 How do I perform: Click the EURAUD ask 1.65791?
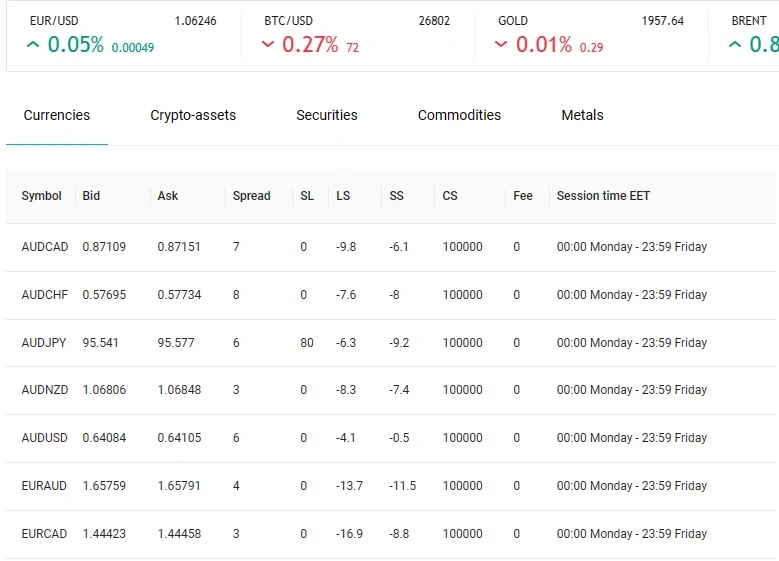pos(179,486)
